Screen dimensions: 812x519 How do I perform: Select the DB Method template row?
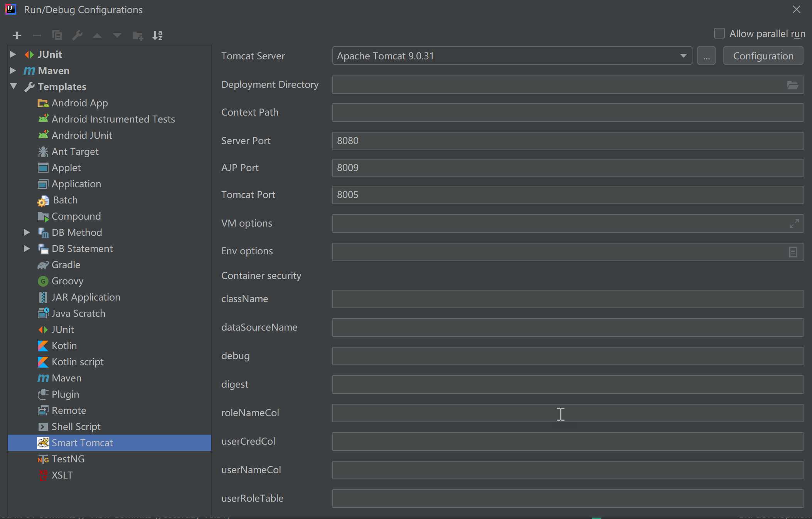click(x=110, y=232)
